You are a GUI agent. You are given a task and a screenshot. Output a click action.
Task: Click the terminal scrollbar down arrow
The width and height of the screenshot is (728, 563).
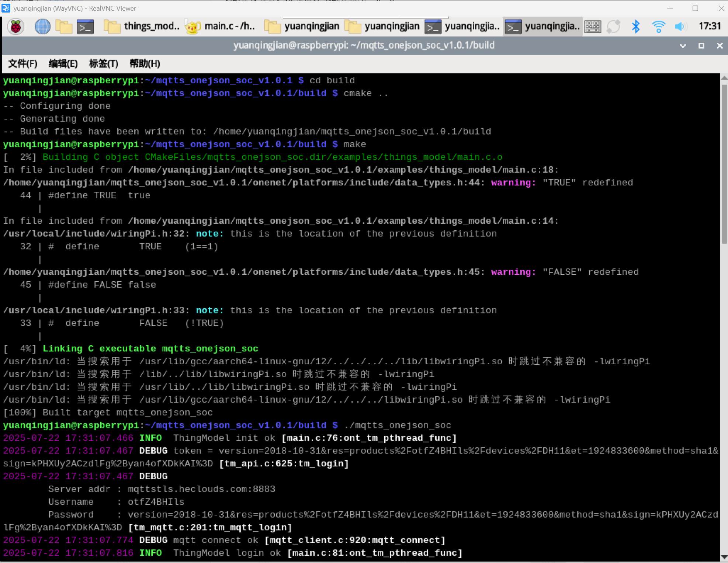(724, 557)
